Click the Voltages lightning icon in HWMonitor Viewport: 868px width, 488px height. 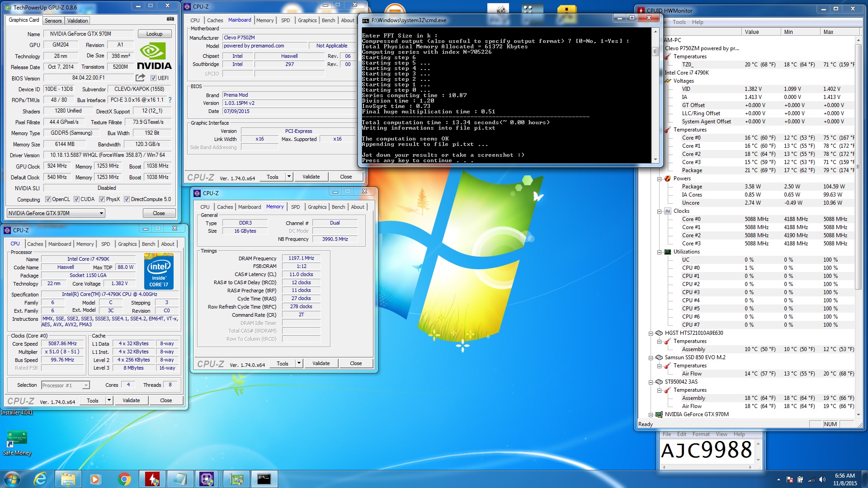pos(668,81)
